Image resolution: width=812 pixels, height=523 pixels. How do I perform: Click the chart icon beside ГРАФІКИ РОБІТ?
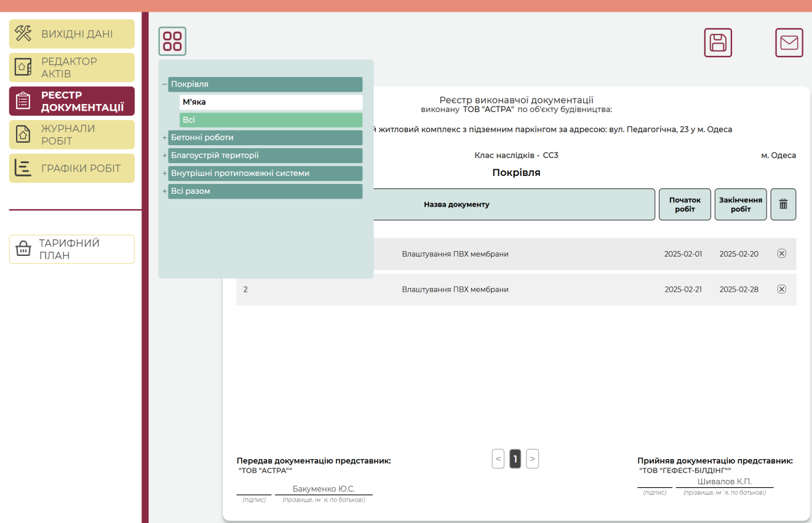tap(23, 169)
